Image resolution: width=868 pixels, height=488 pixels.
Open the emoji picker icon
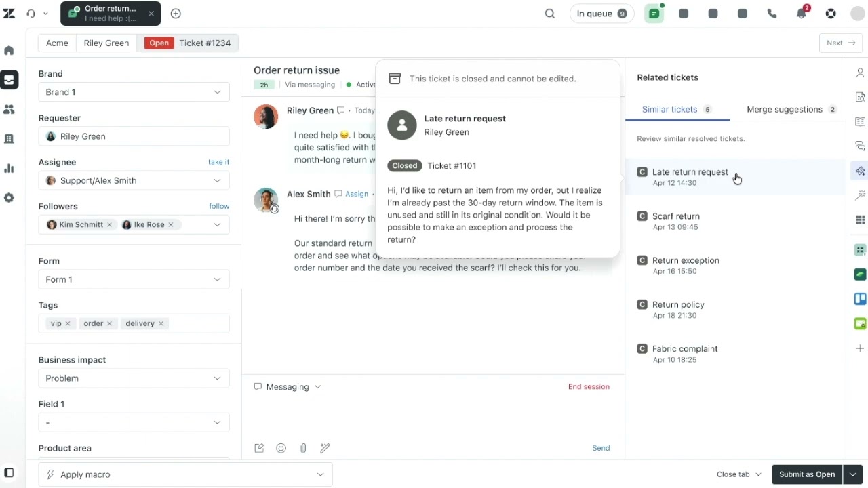click(x=281, y=448)
